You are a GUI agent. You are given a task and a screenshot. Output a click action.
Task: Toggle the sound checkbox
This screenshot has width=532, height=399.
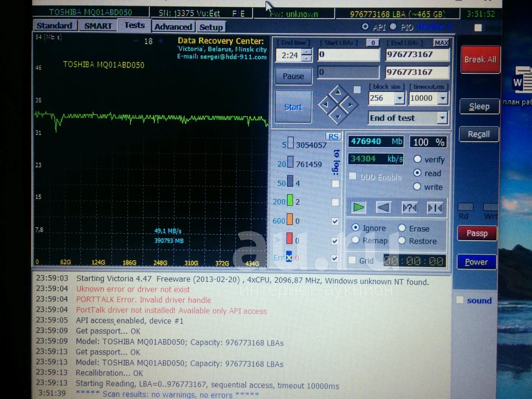pyautogui.click(x=460, y=300)
